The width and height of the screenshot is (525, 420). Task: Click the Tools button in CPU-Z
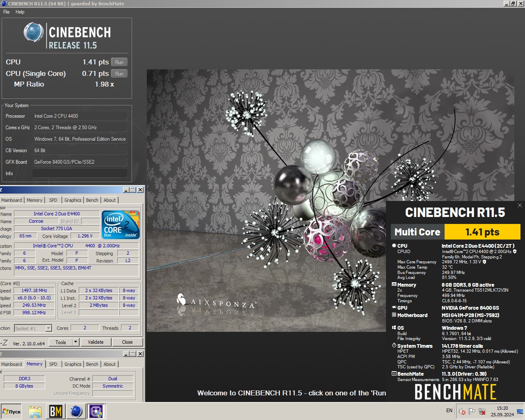tap(61, 342)
